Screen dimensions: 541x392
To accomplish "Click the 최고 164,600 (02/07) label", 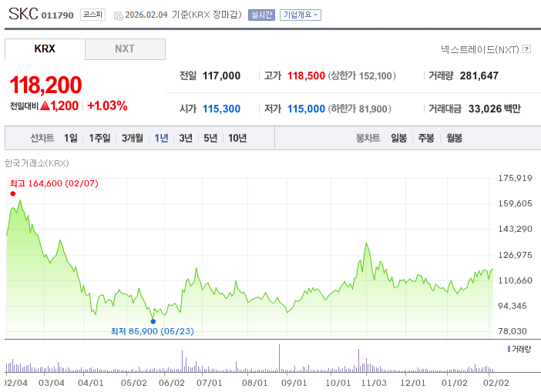I will [x=54, y=183].
